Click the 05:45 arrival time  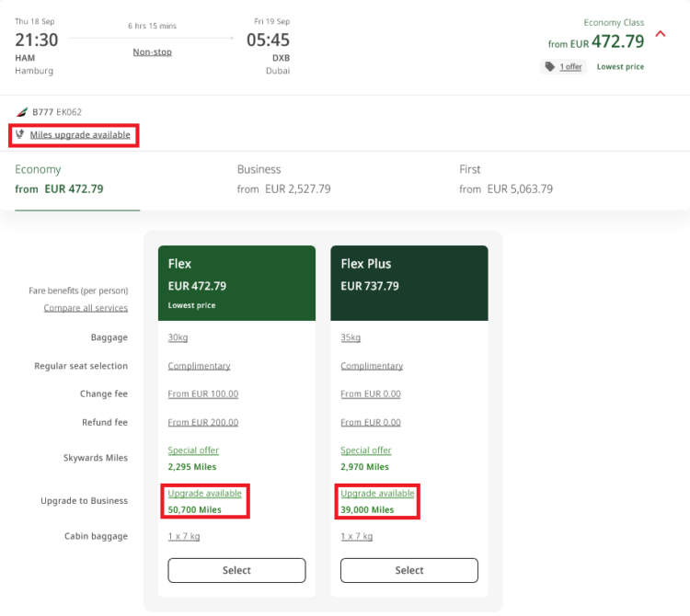coord(268,40)
